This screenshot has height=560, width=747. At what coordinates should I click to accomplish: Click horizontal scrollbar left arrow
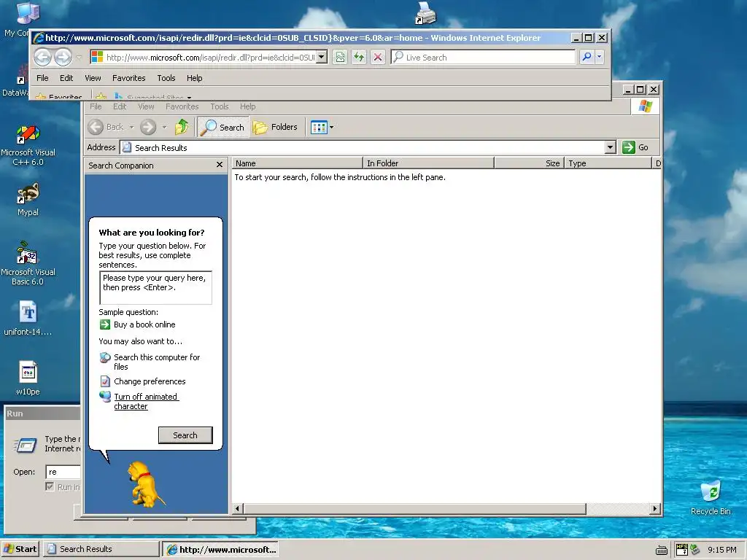click(238, 508)
